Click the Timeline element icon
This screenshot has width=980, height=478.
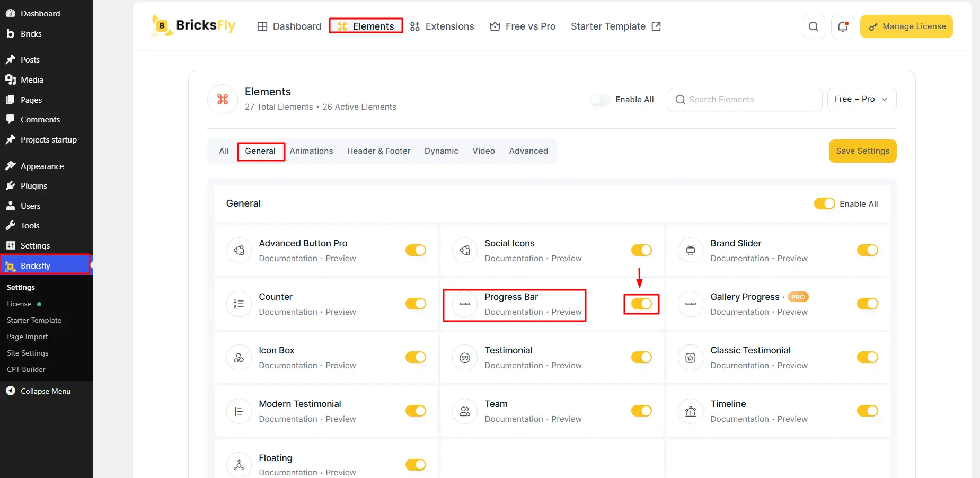[691, 411]
